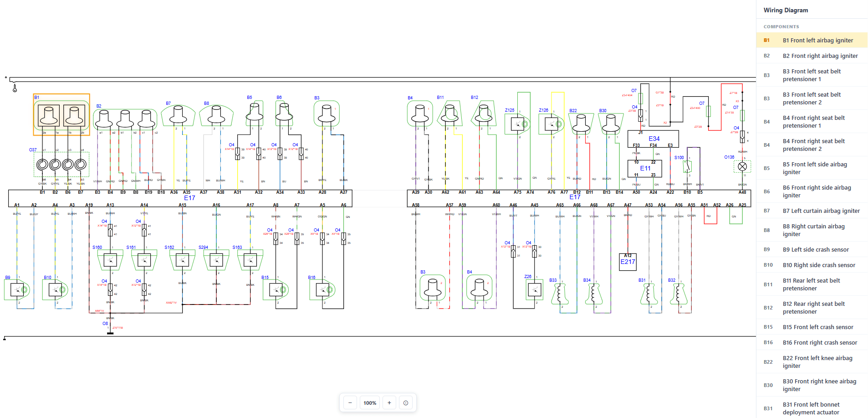The width and height of the screenshot is (868, 418).
Task: Click the E11 module block
Action: [644, 169]
